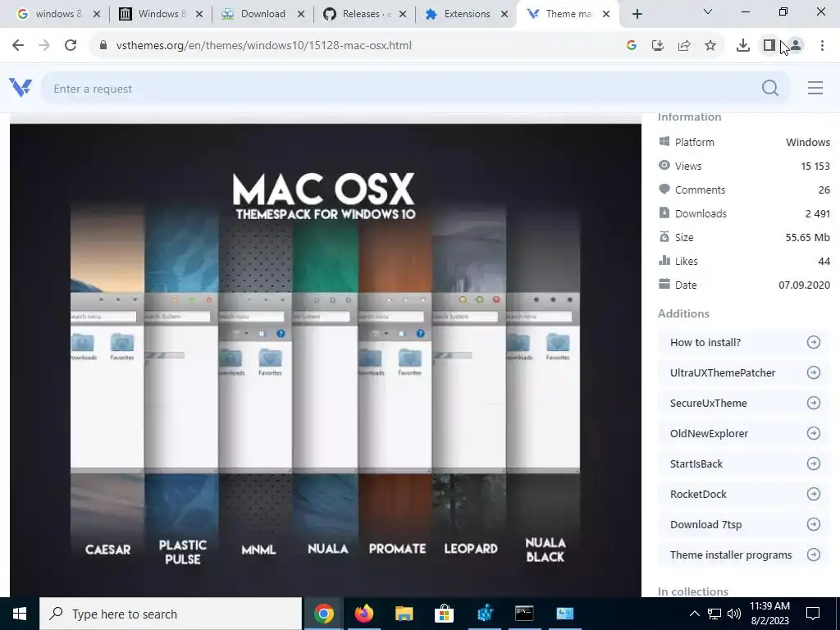Open Chrome three-dot menu
Viewport: 840px width, 630px height.
pos(822,46)
